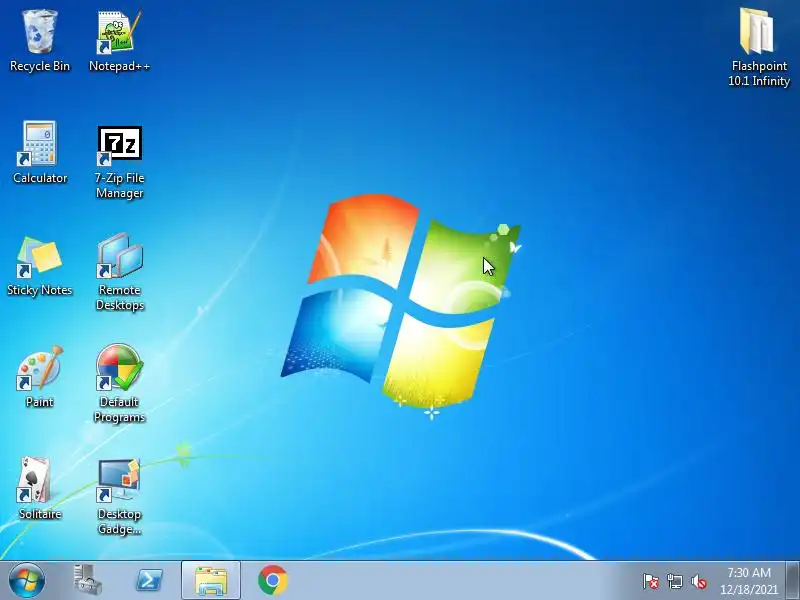Select the Sticky Notes desktop shortcut
This screenshot has height=600, width=800.
(40, 265)
